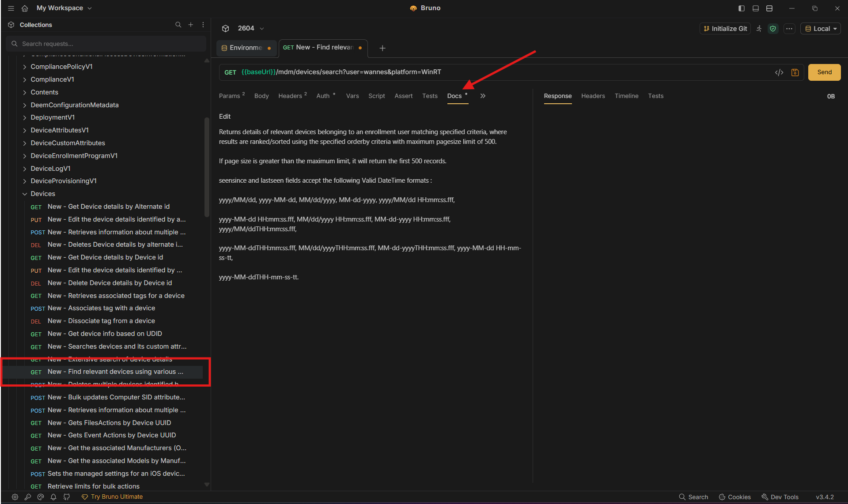
Task: Open the collection more options ellipsis
Action: (789, 29)
